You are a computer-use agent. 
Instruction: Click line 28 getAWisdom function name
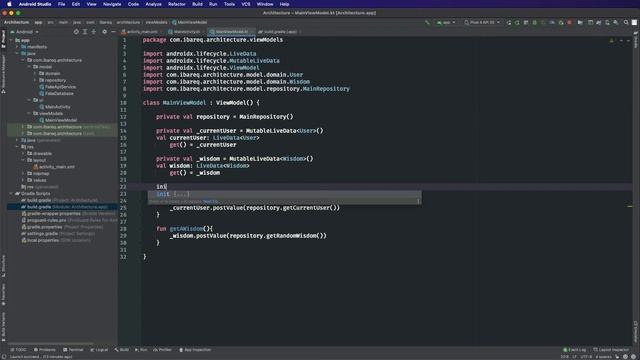(x=186, y=229)
